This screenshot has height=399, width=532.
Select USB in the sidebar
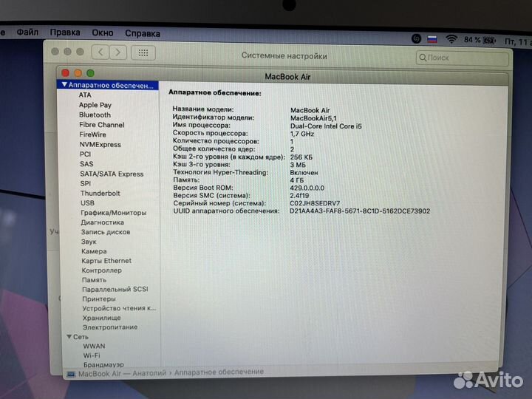pyautogui.click(x=87, y=203)
